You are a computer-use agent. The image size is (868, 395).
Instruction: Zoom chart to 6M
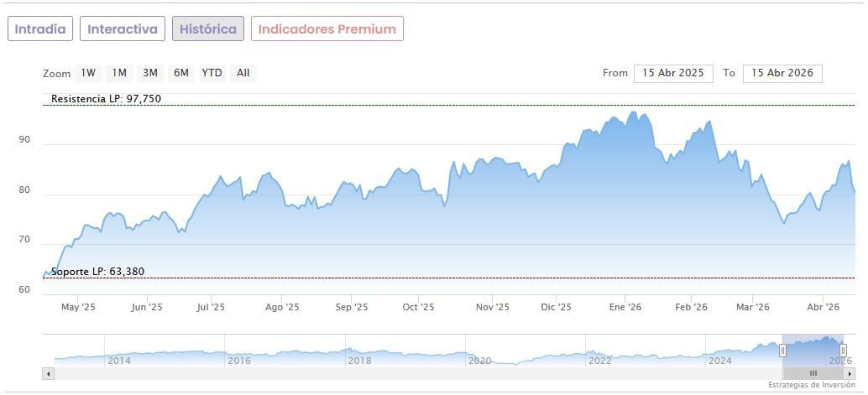pyautogui.click(x=180, y=73)
